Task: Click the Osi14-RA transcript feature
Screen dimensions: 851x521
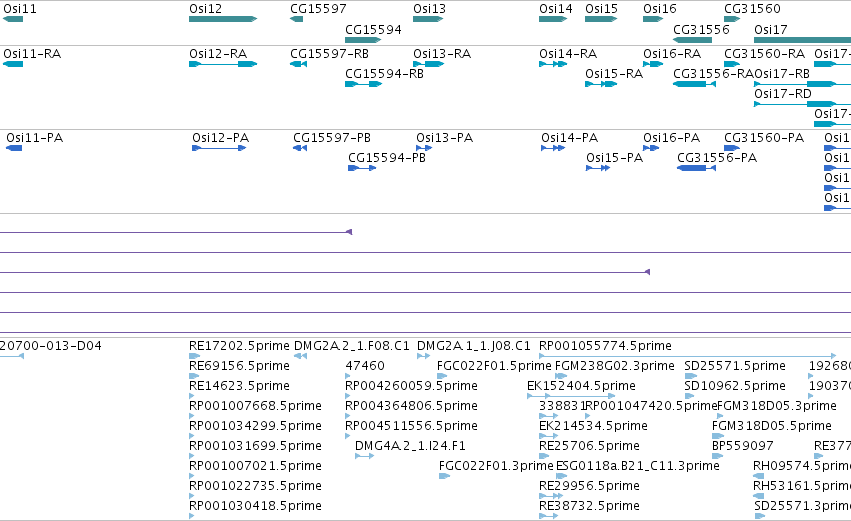Action: point(553,64)
